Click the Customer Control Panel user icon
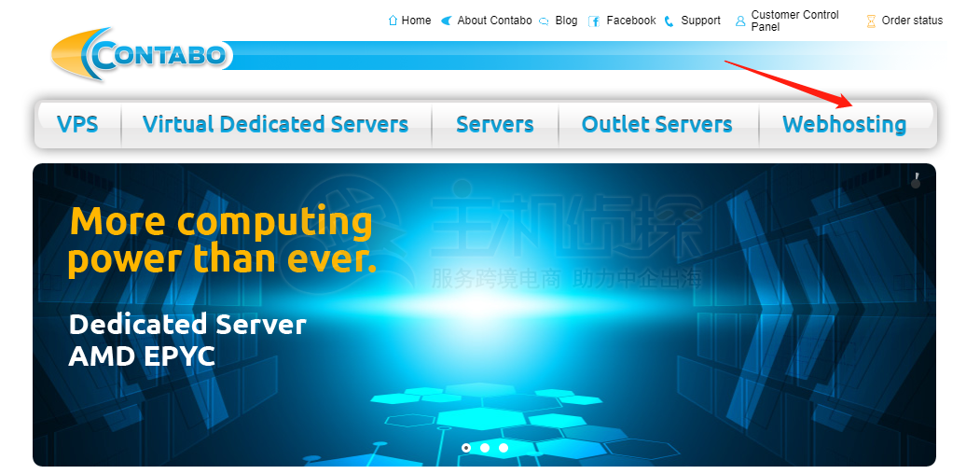 pos(740,21)
